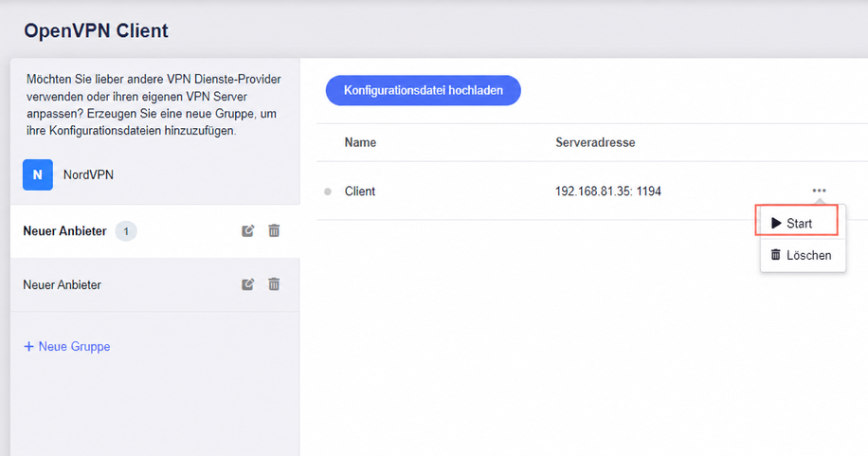Choose Löschen from the context menu
This screenshot has height=456, width=868.
[x=803, y=255]
